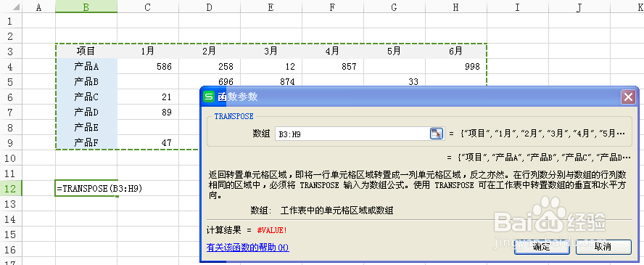Click the 产品D cell
644x265 pixels.
point(86,112)
